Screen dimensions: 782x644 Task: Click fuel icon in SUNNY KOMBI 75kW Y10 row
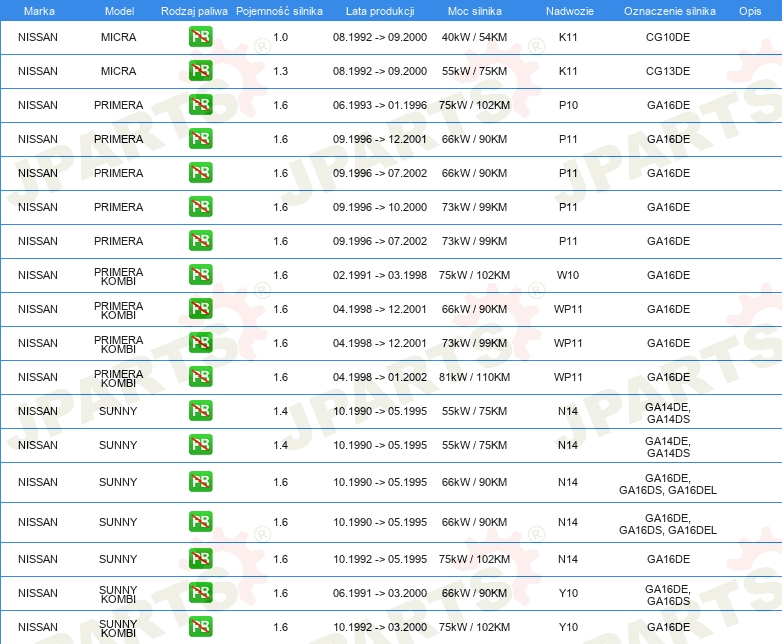pyautogui.click(x=200, y=627)
